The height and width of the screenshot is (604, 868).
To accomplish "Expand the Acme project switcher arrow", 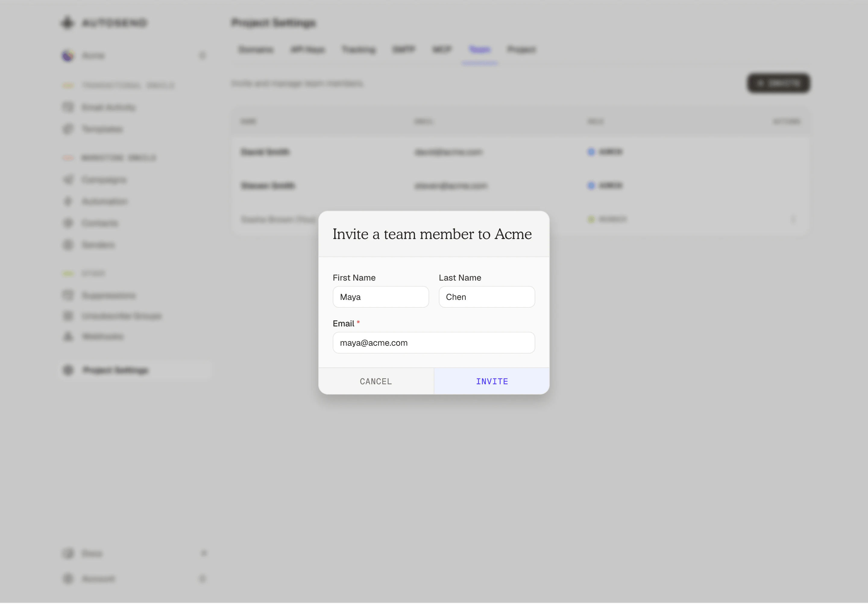I will click(203, 55).
